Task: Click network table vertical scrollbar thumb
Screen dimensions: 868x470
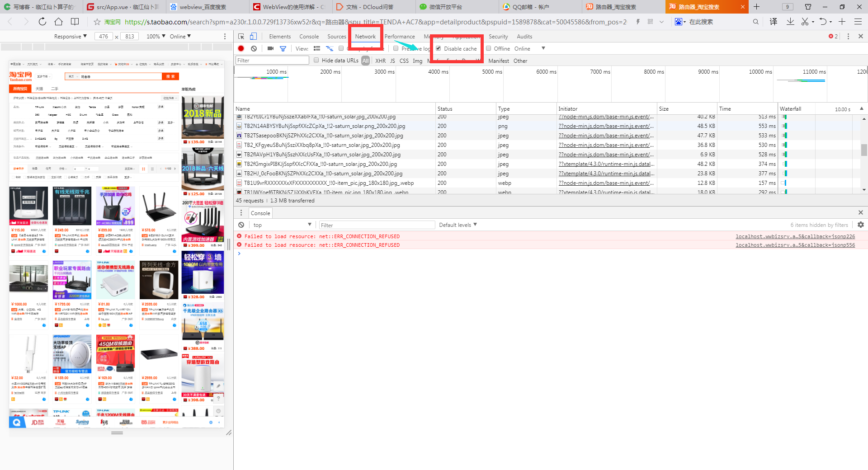Action: tap(864, 150)
